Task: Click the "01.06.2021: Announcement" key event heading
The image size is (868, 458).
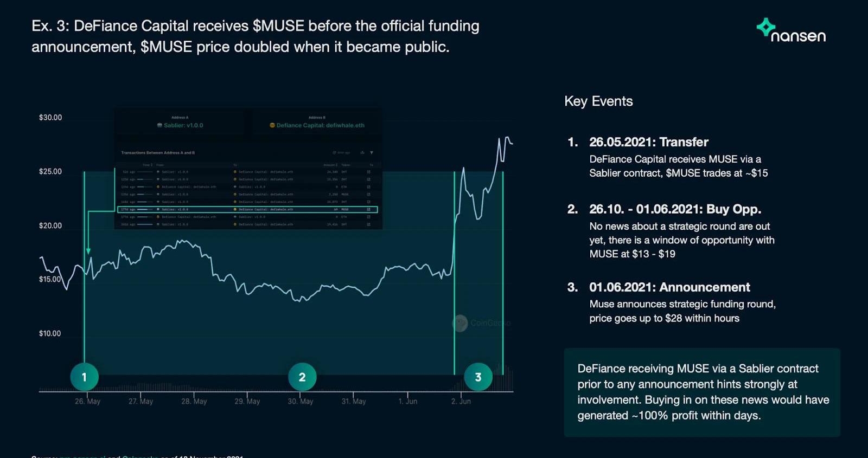Action: [669, 287]
